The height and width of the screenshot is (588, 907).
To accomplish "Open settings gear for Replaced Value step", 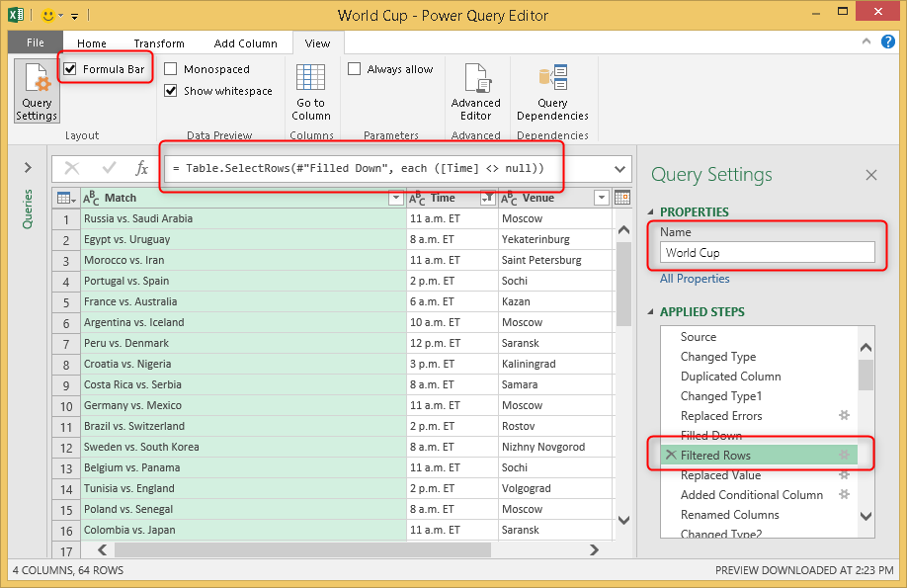I will pyautogui.click(x=844, y=475).
